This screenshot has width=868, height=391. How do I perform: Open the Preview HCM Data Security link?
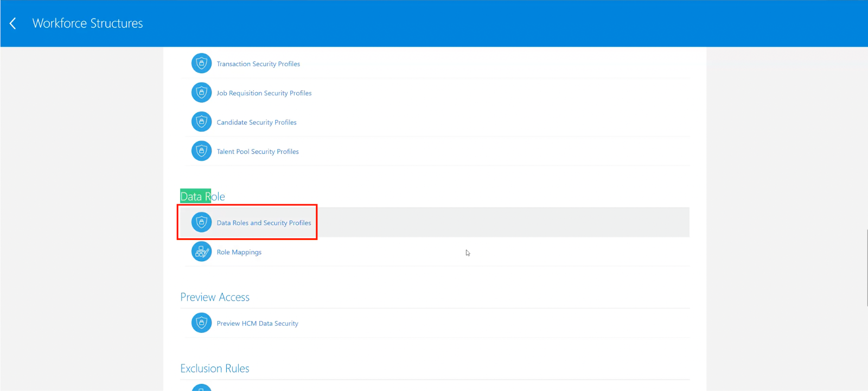click(257, 324)
